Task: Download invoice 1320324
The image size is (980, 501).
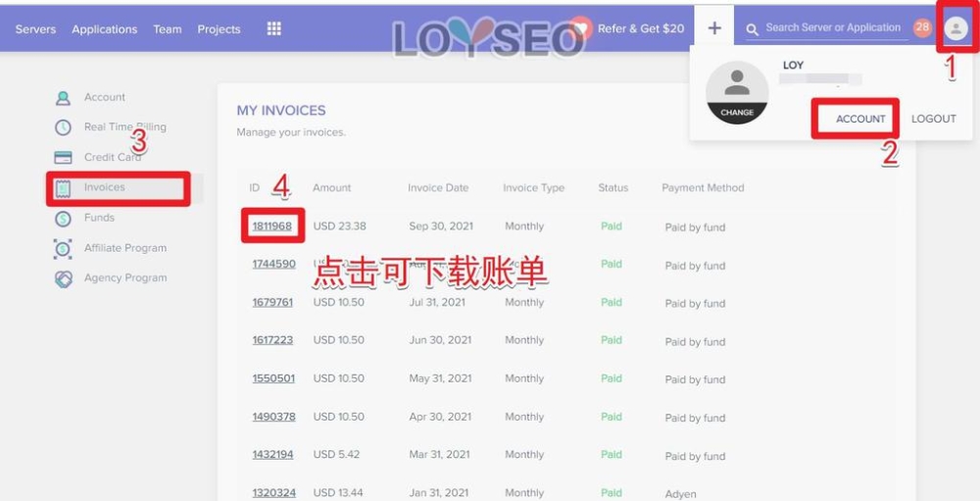Action: [273, 493]
